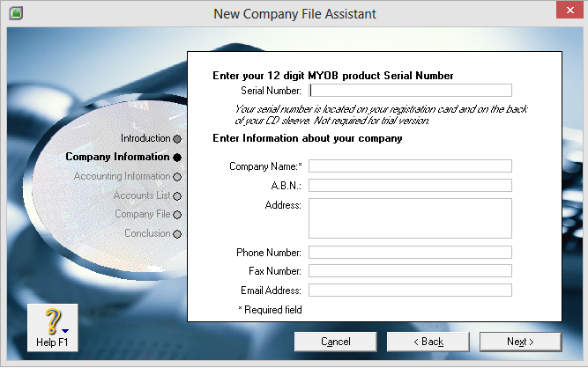Click the Conclusion step bullet

pyautogui.click(x=177, y=234)
